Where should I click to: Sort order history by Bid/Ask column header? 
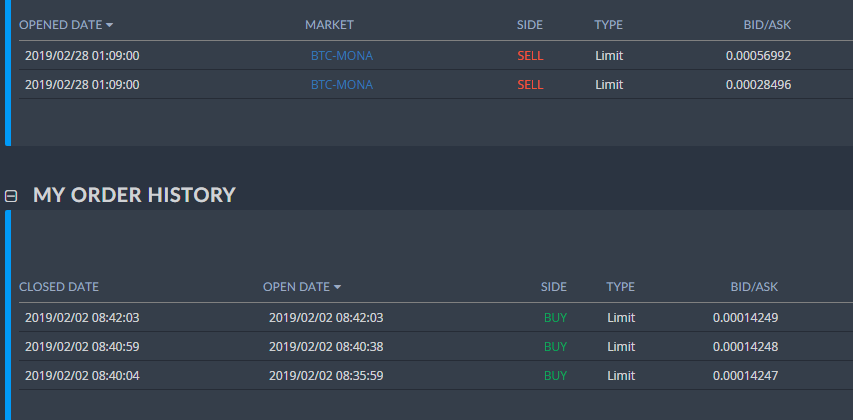[x=754, y=287]
